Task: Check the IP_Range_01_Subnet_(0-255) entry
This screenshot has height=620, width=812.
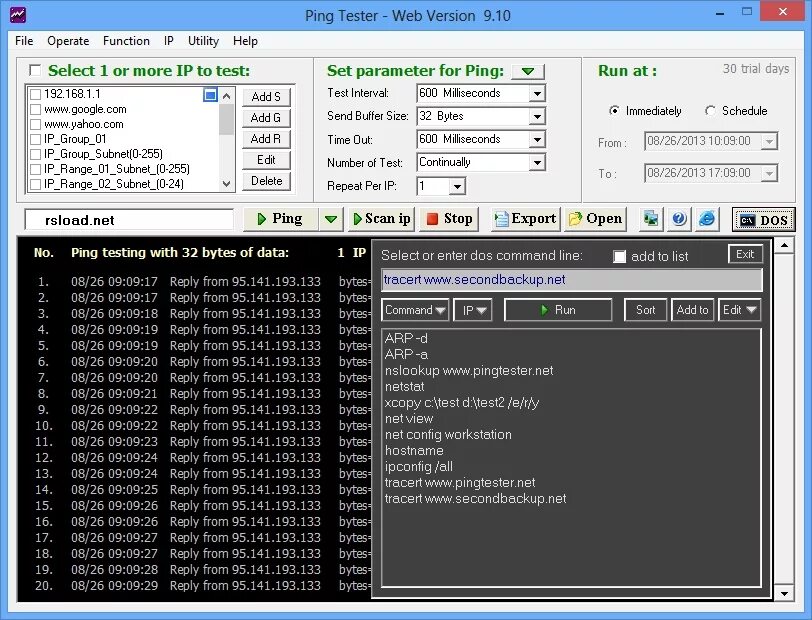Action: click(x=36, y=169)
